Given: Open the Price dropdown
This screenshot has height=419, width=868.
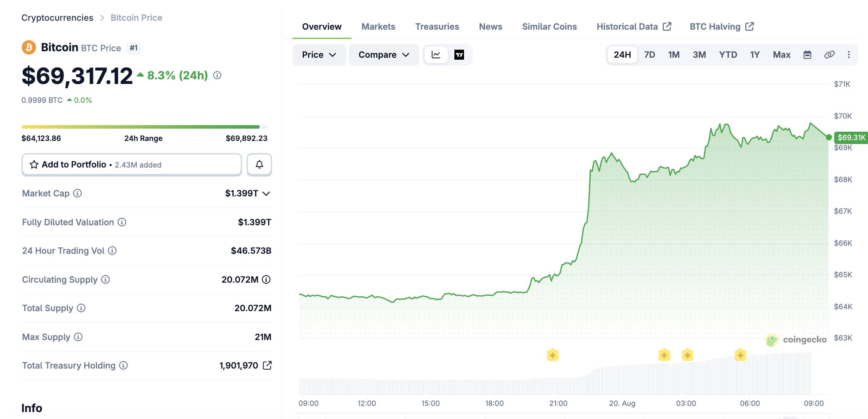Looking at the screenshot, I should pyautogui.click(x=319, y=55).
